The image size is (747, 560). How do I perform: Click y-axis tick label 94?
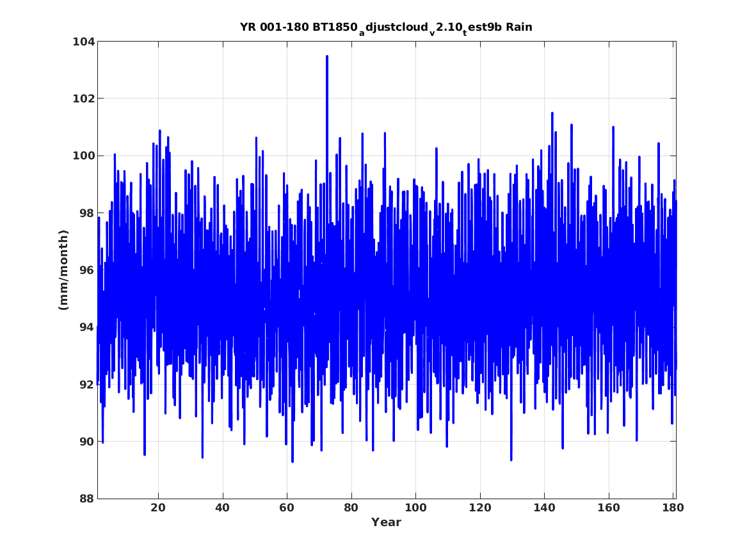(86, 327)
